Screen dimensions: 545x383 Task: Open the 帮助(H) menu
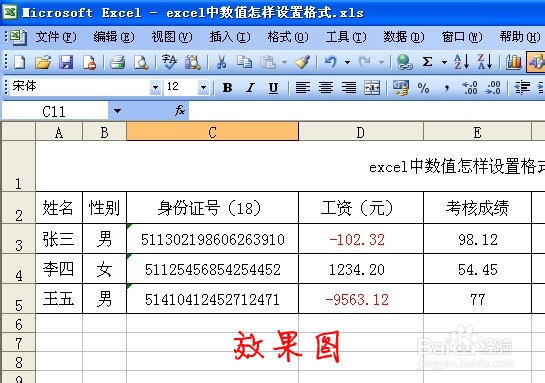520,37
